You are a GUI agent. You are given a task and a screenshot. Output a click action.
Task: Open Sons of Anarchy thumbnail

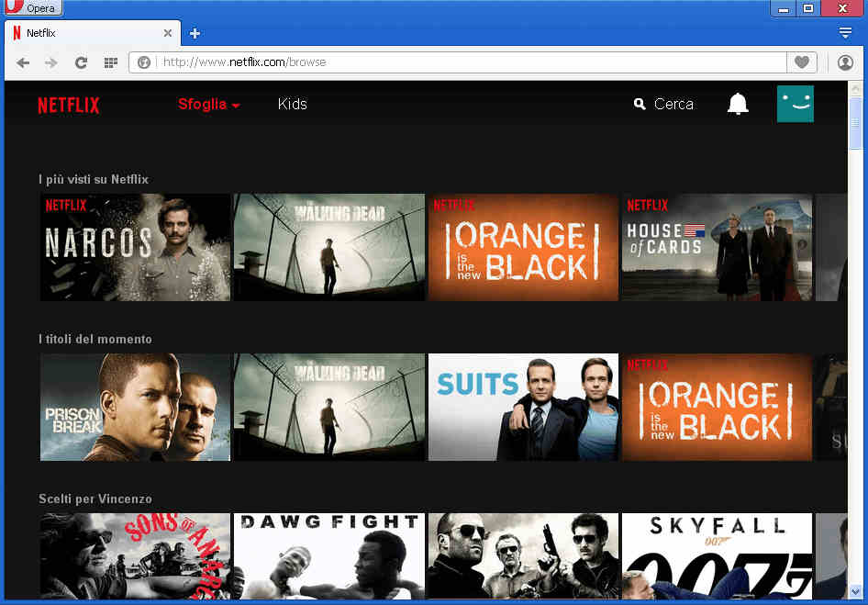(135, 556)
